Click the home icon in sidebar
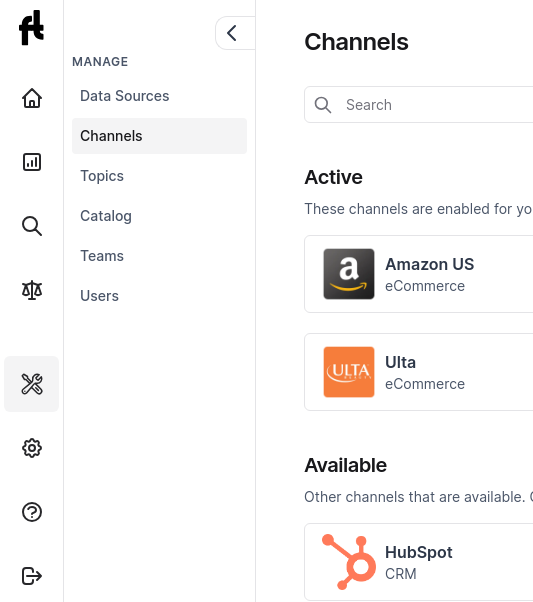The width and height of the screenshot is (533, 602). point(32,98)
